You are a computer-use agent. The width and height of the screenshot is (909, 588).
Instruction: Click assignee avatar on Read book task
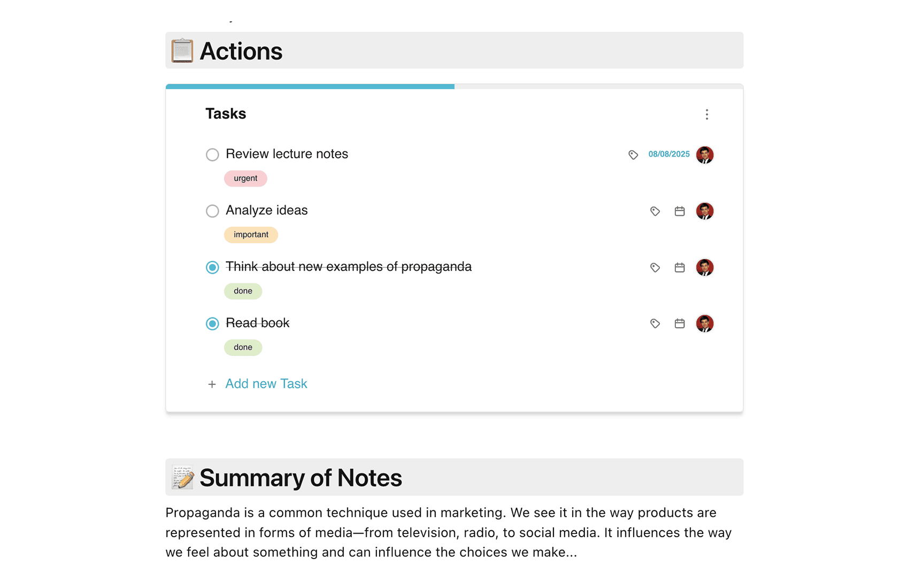(x=705, y=323)
